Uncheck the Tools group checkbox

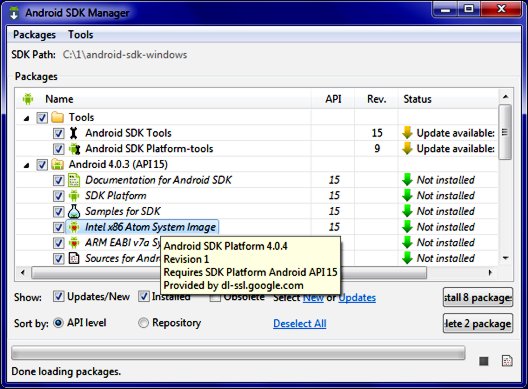click(42, 118)
